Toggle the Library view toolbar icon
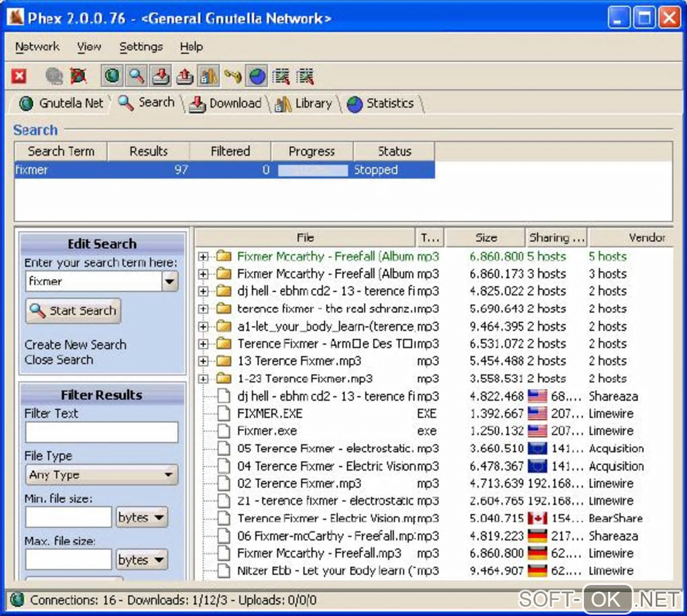Viewport: 687px width, 616px height. (x=208, y=77)
